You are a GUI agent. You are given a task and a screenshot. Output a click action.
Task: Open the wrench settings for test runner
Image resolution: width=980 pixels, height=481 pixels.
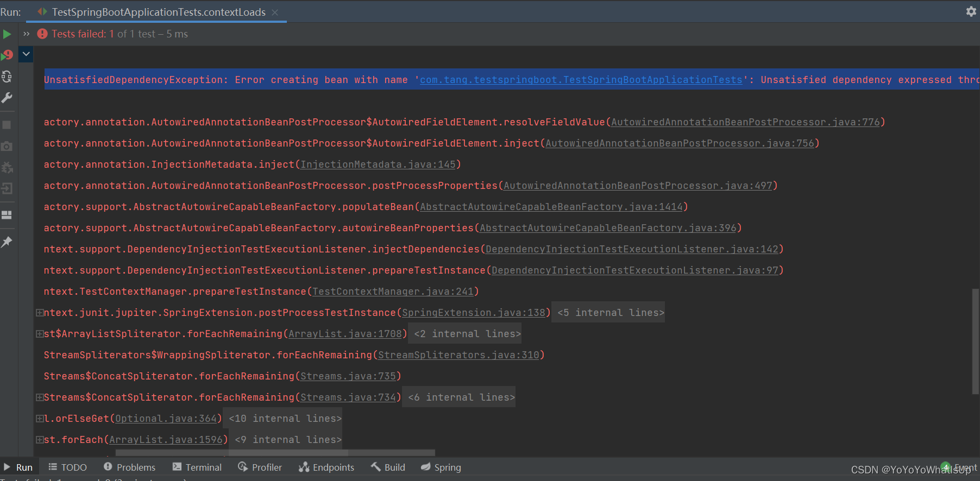[x=7, y=98]
